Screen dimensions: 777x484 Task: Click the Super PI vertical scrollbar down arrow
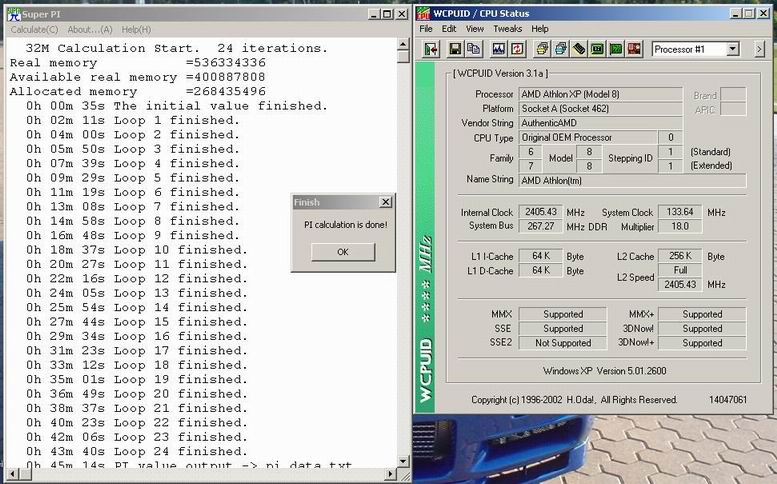[x=403, y=461]
